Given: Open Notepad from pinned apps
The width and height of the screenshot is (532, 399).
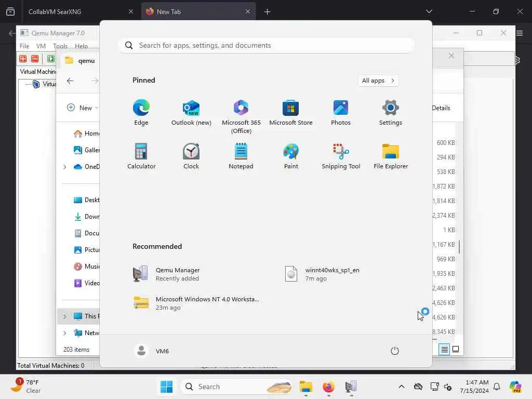Looking at the screenshot, I should tap(241, 156).
